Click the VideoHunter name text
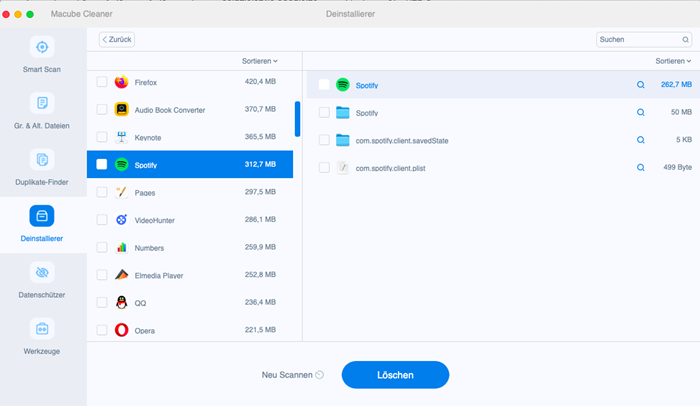Viewport: 700px width, 406px height. (154, 220)
